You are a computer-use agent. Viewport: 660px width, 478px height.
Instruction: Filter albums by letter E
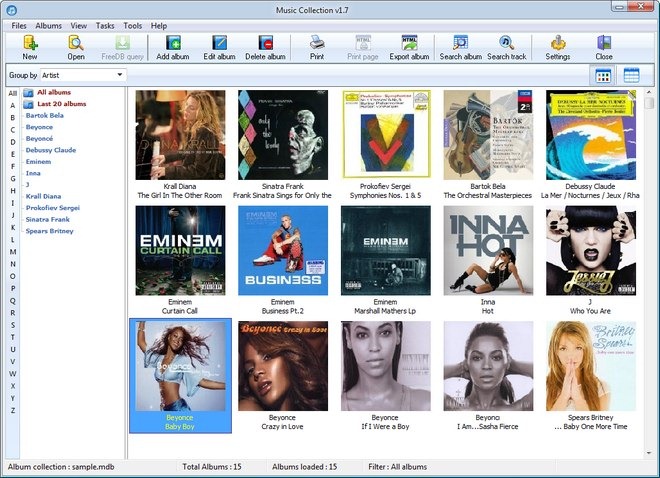point(13,154)
